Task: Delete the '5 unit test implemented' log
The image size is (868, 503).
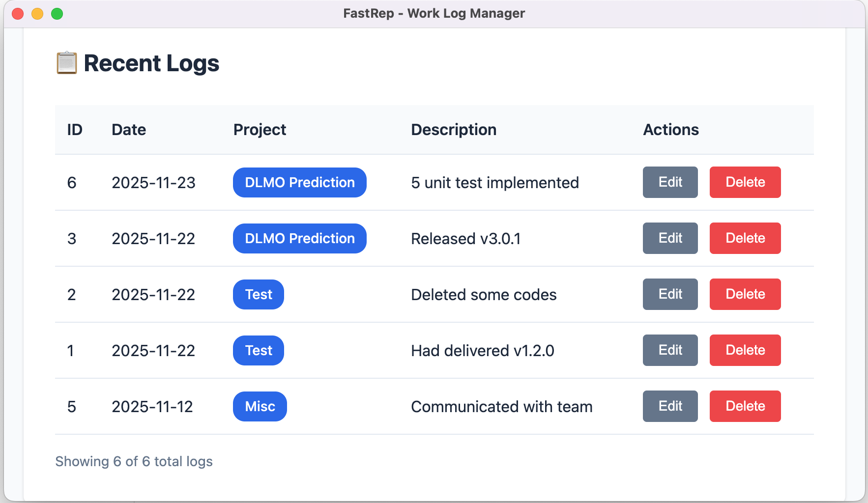Action: (x=745, y=182)
